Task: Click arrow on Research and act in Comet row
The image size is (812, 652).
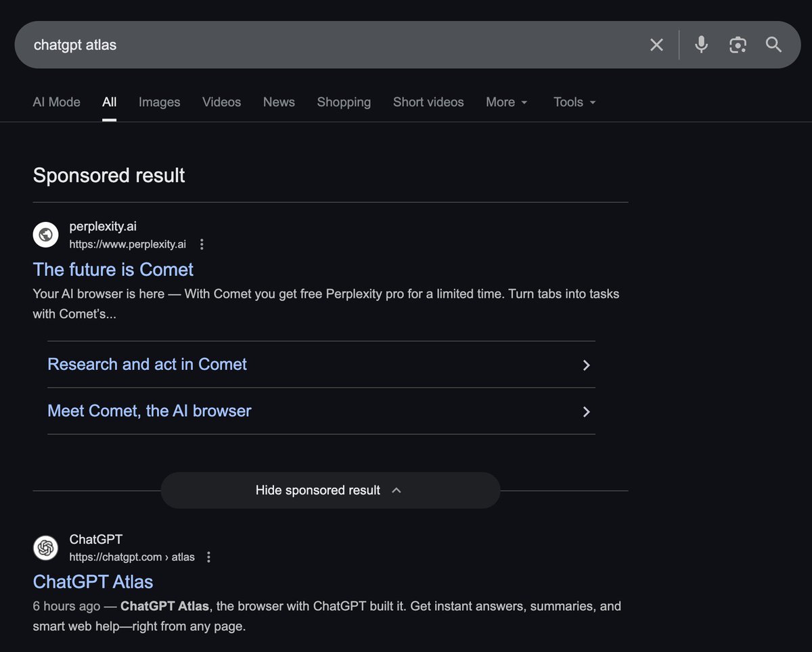Action: click(x=587, y=365)
